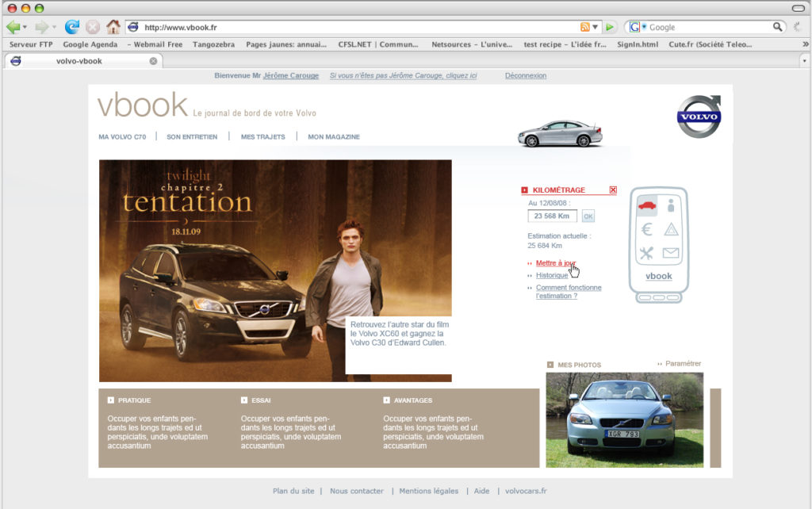This screenshot has height=509, width=812.
Task: Open the Google Agenda bookmark
Action: pos(90,44)
